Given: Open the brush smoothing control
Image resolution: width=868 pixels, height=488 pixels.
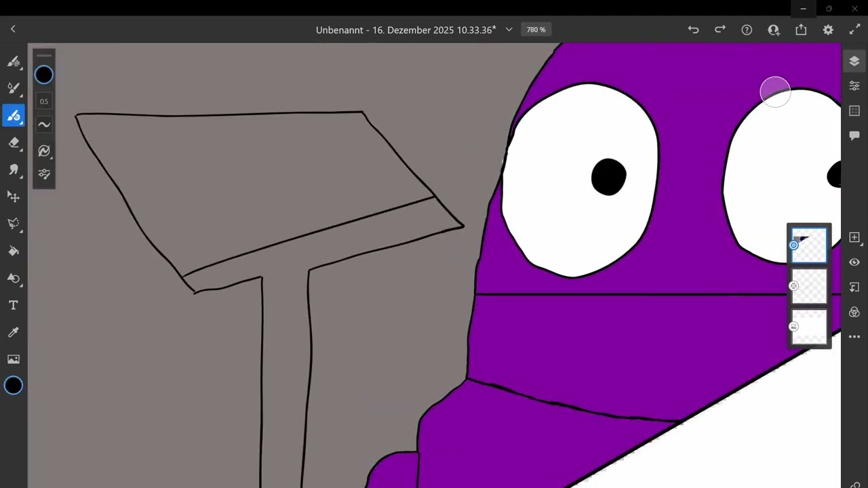Looking at the screenshot, I should tap(44, 125).
